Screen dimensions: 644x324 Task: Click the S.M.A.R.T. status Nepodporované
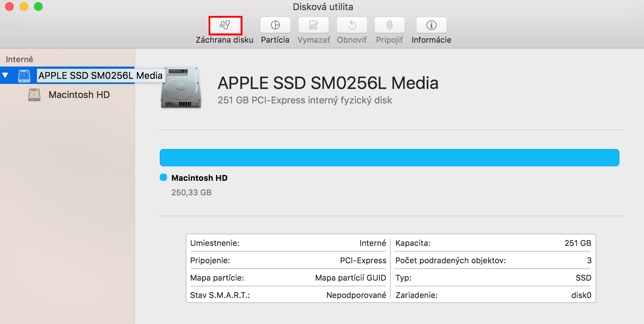click(356, 295)
